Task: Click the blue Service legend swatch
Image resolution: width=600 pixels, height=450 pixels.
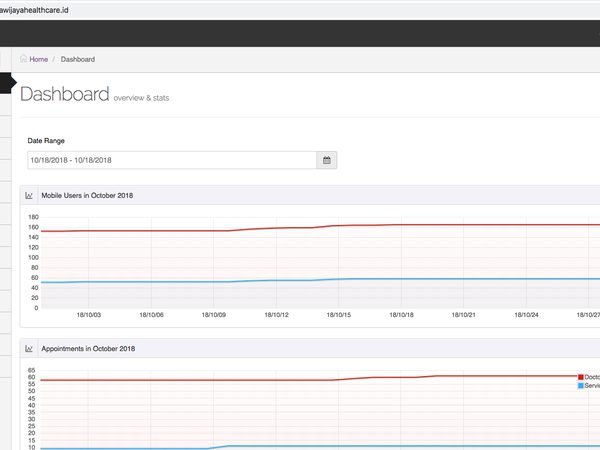Action: [580, 386]
